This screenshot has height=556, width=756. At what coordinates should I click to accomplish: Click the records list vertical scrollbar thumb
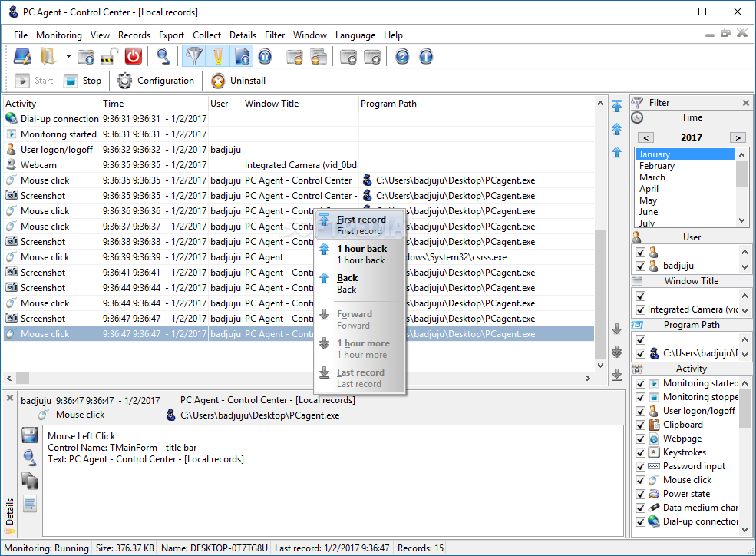[601, 293]
